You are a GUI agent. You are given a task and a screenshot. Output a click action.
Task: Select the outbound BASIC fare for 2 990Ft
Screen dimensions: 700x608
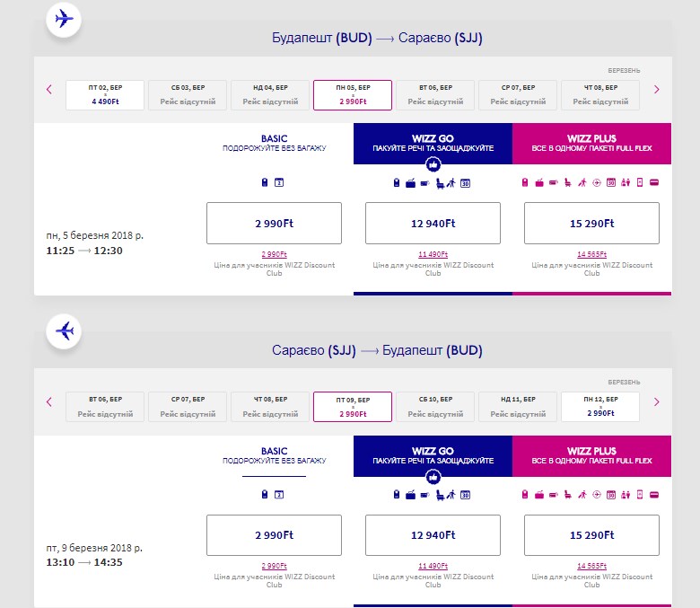click(x=274, y=224)
